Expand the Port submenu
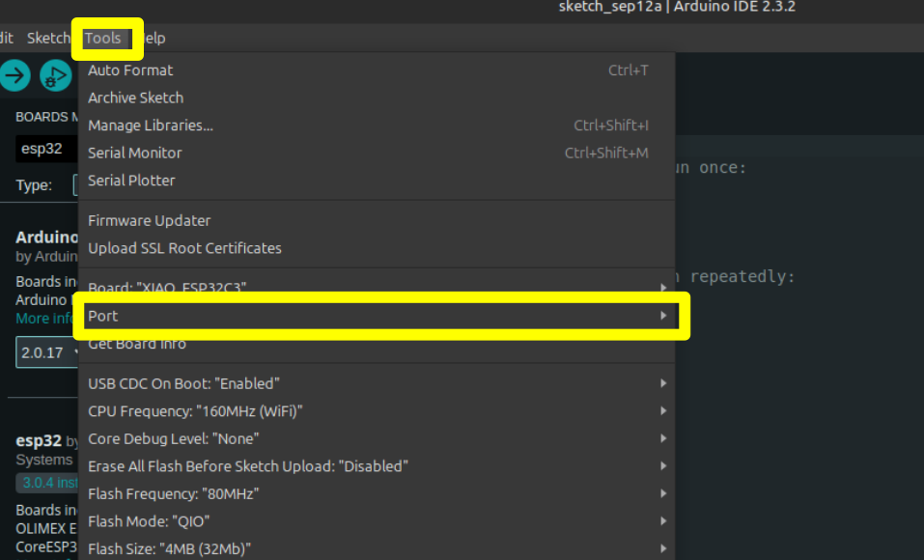Viewport: 924px width, 560px height. [x=377, y=317]
